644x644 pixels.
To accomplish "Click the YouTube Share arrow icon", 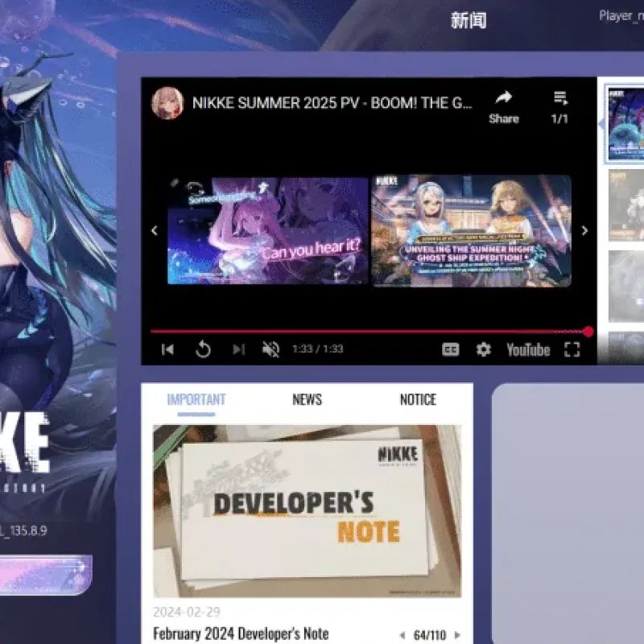I will point(504,97).
